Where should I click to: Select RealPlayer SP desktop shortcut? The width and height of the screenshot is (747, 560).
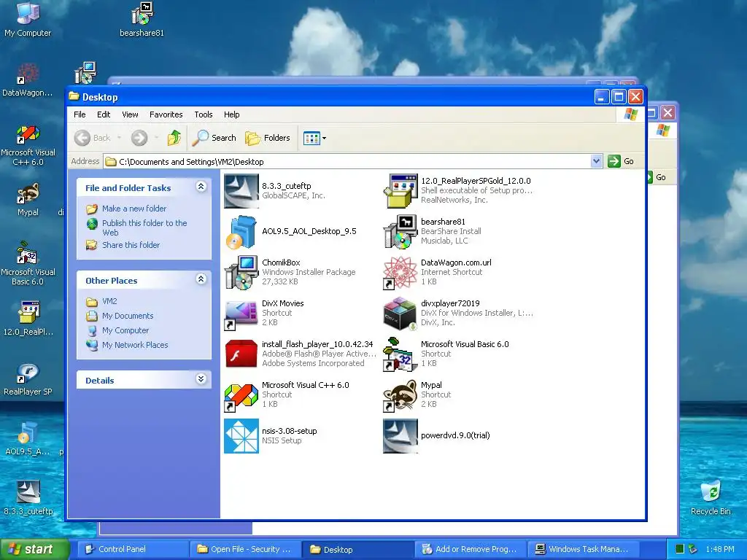point(28,379)
